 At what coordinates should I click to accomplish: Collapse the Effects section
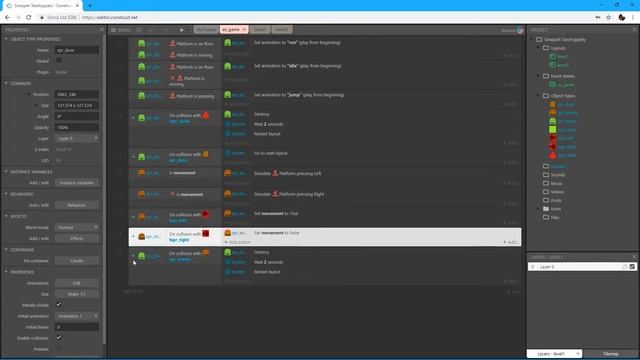(x=6, y=216)
